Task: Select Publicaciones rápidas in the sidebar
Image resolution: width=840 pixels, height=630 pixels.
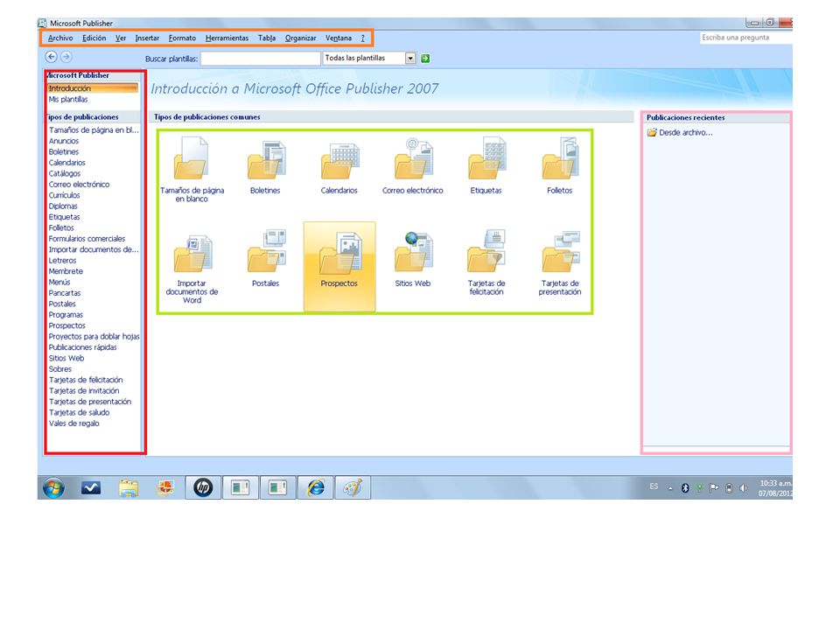Action: point(82,347)
